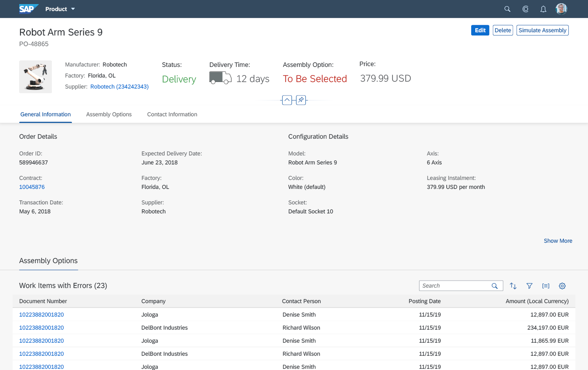Open the table filter icon
The width and height of the screenshot is (588, 370).
pyautogui.click(x=530, y=286)
